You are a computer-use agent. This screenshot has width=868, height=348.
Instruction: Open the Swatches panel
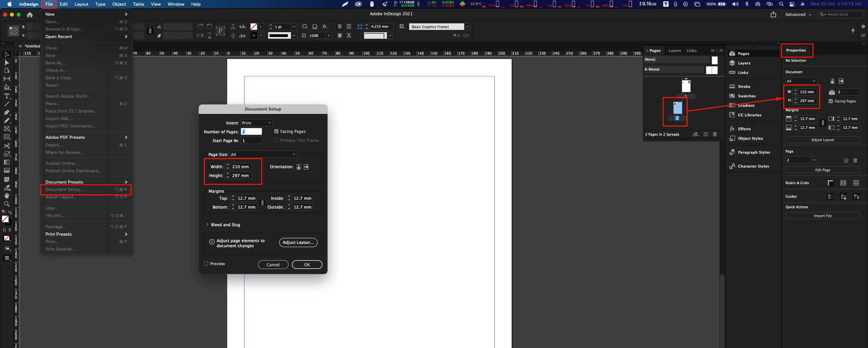click(x=747, y=96)
